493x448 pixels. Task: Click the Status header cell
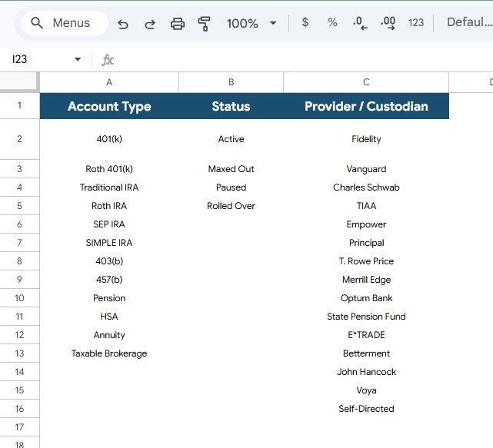click(231, 106)
